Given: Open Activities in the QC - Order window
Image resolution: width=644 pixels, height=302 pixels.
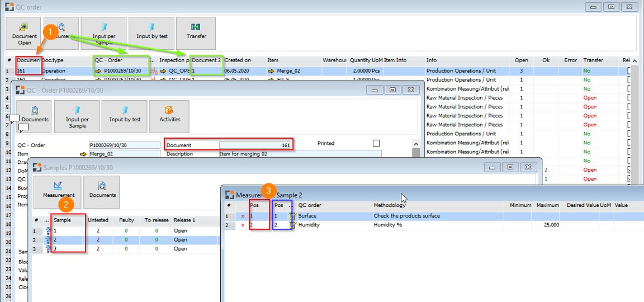Looking at the screenshot, I should [169, 116].
